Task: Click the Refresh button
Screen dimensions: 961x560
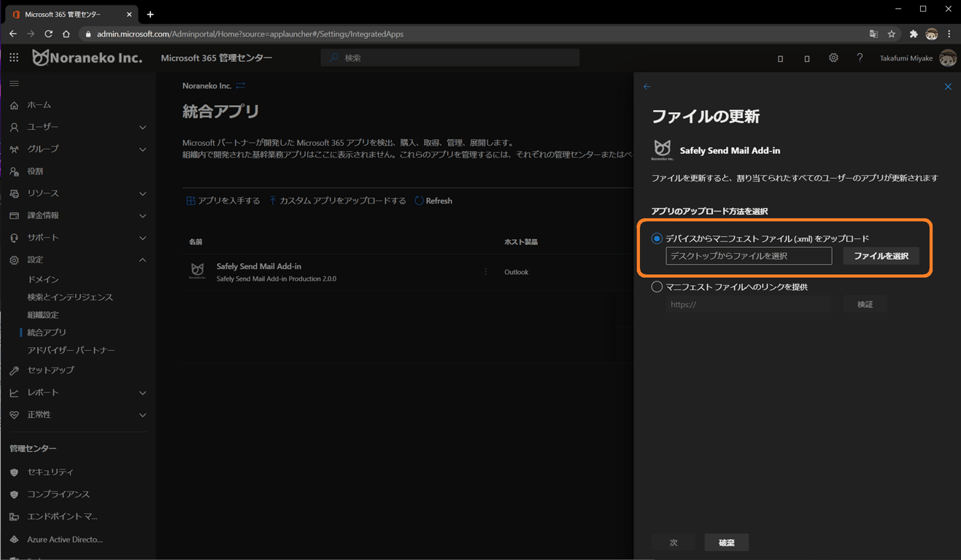Action: click(433, 201)
